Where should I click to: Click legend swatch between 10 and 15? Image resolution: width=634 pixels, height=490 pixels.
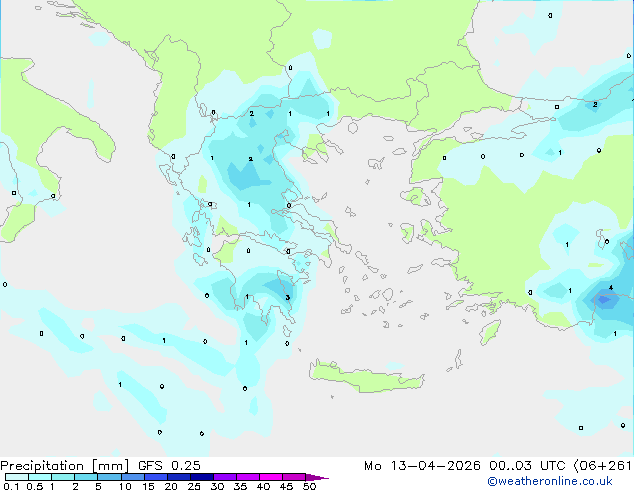click(132, 477)
